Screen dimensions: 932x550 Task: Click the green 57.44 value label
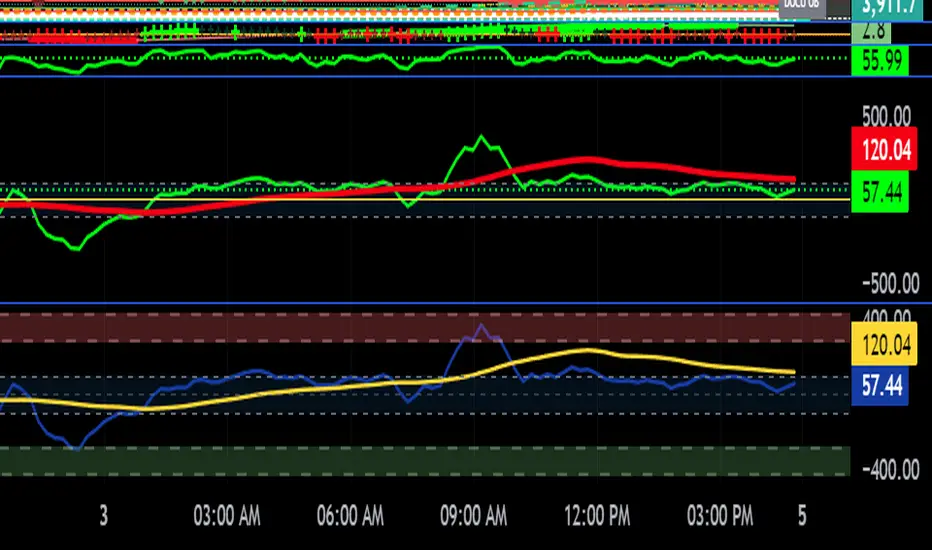(880, 190)
